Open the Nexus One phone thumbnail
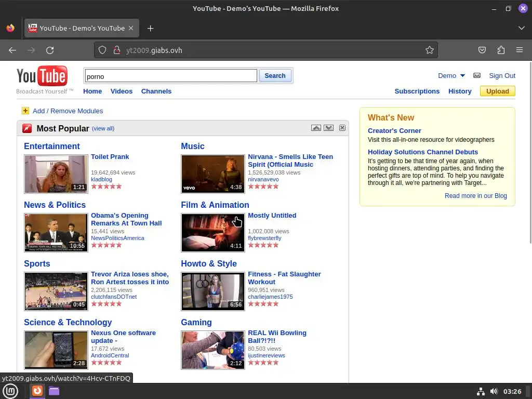The width and height of the screenshot is (532, 399). coord(56,350)
